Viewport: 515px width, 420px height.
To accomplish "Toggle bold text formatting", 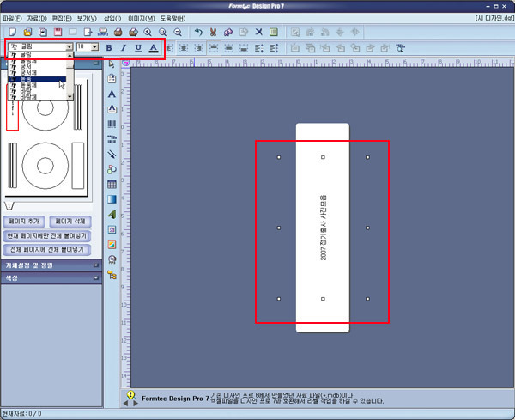I will point(109,47).
